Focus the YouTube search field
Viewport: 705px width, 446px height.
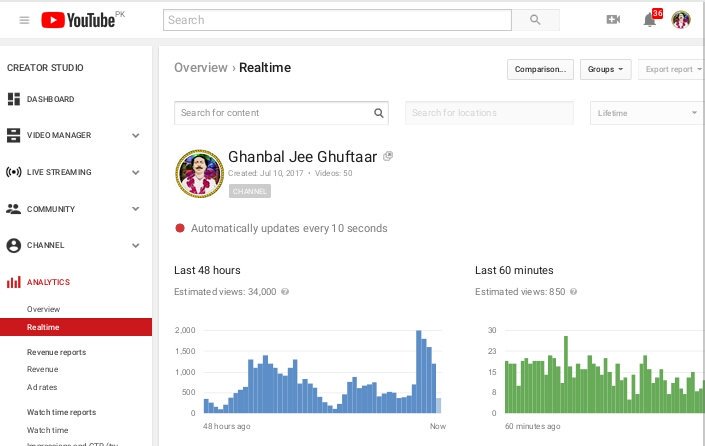pos(337,20)
